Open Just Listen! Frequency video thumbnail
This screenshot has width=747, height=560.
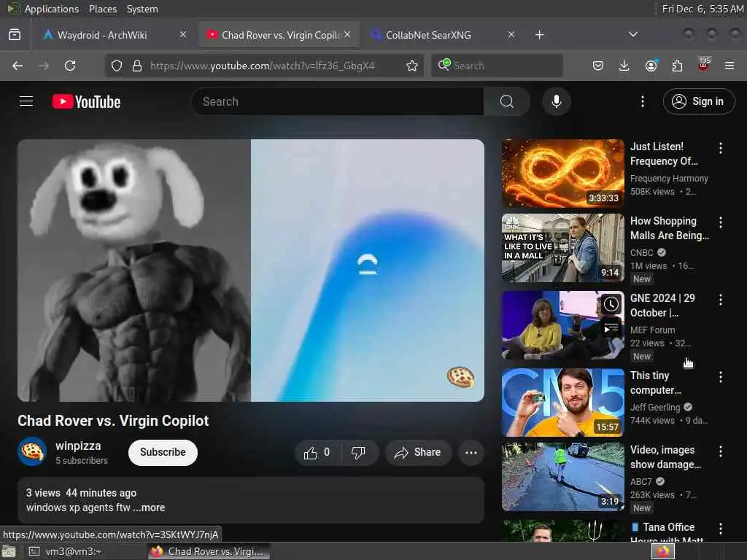click(562, 174)
